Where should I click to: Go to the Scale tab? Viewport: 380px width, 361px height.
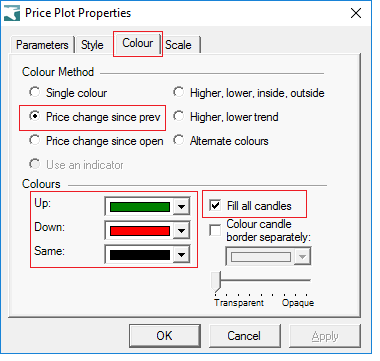click(x=180, y=45)
